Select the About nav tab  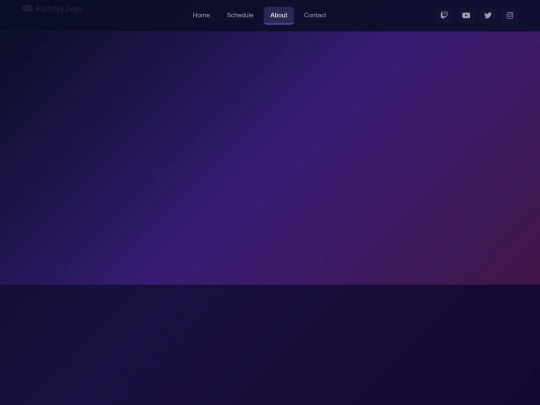tap(279, 15)
